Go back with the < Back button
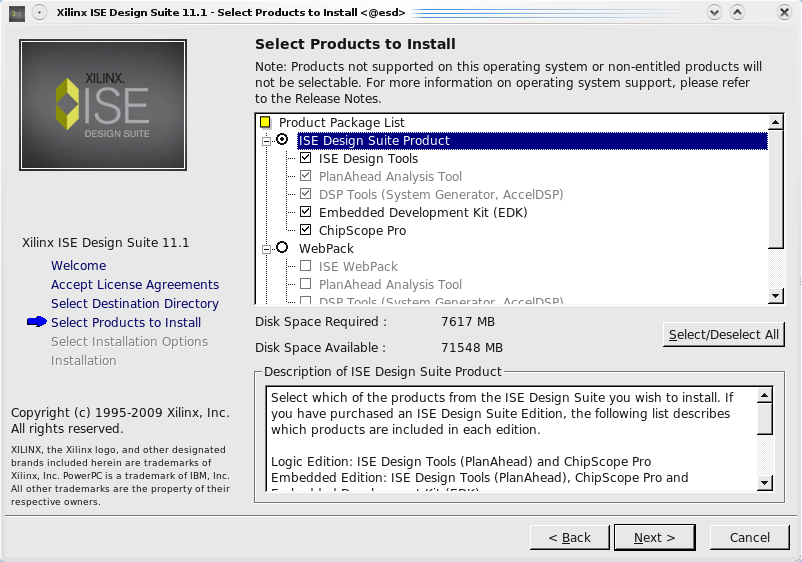Image resolution: width=802 pixels, height=562 pixels. point(570,537)
